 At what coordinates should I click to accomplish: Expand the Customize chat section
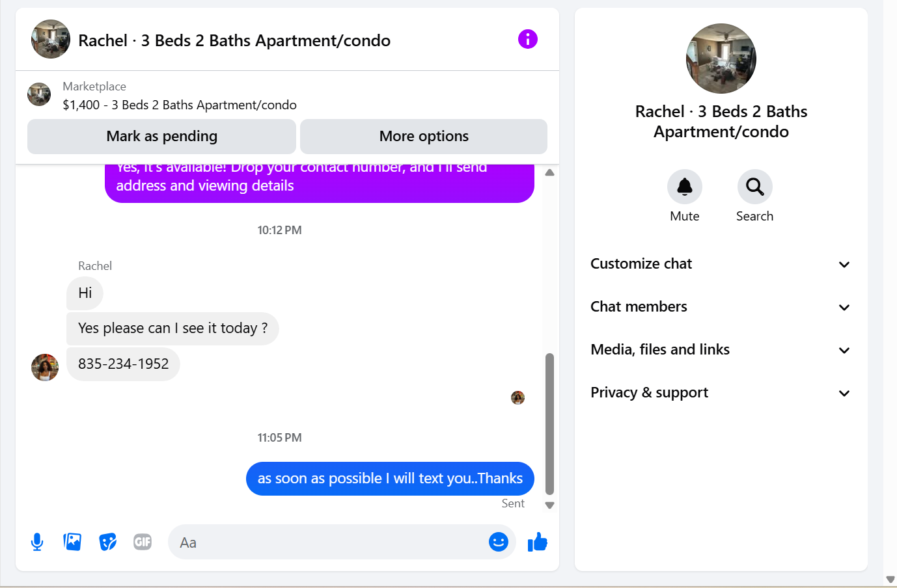pos(721,264)
